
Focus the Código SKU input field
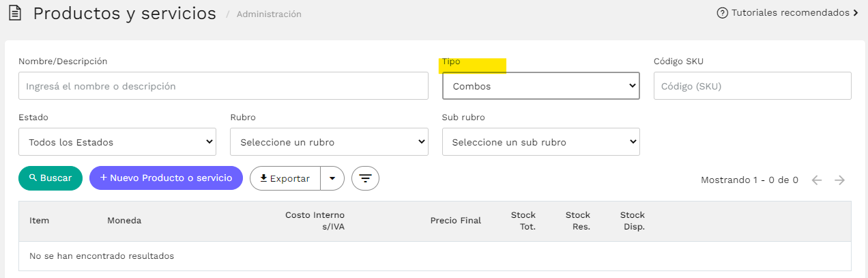pos(752,86)
